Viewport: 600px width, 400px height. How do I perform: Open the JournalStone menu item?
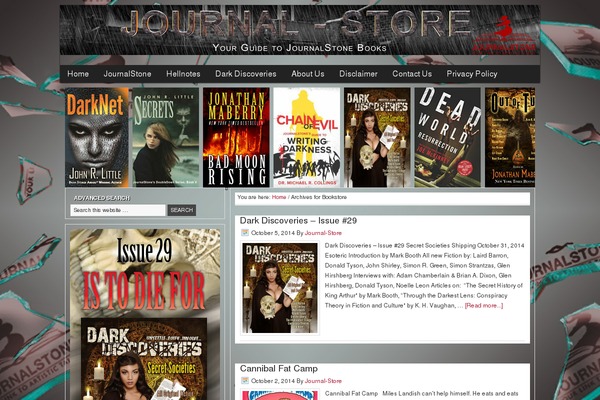coord(127,74)
